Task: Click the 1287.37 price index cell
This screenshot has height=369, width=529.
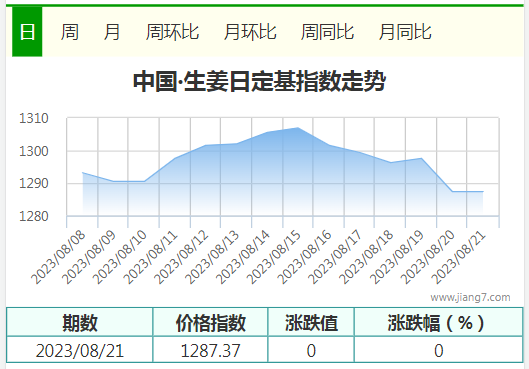Action: [210, 350]
